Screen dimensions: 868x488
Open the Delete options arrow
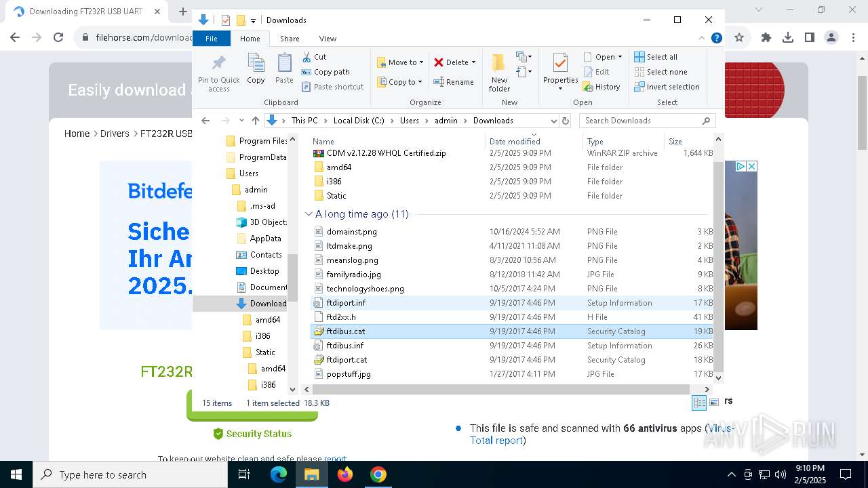(473, 62)
